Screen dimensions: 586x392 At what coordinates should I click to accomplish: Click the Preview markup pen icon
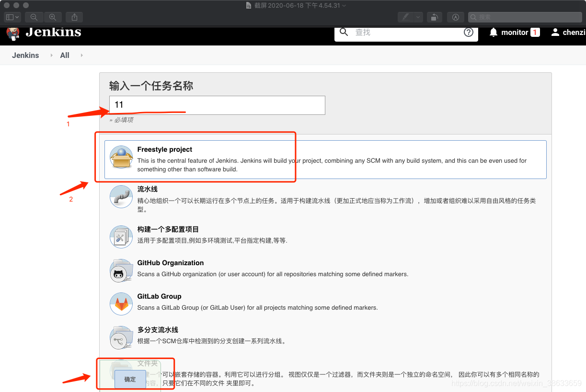tap(405, 17)
